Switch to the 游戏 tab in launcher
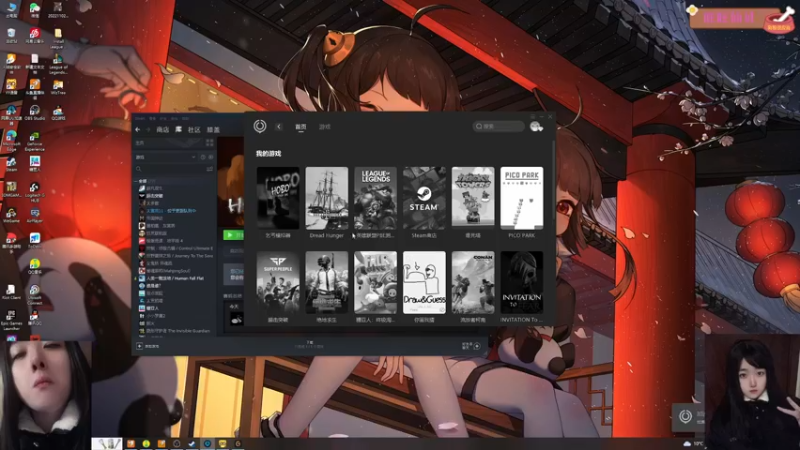This screenshot has height=450, width=800. (x=324, y=127)
